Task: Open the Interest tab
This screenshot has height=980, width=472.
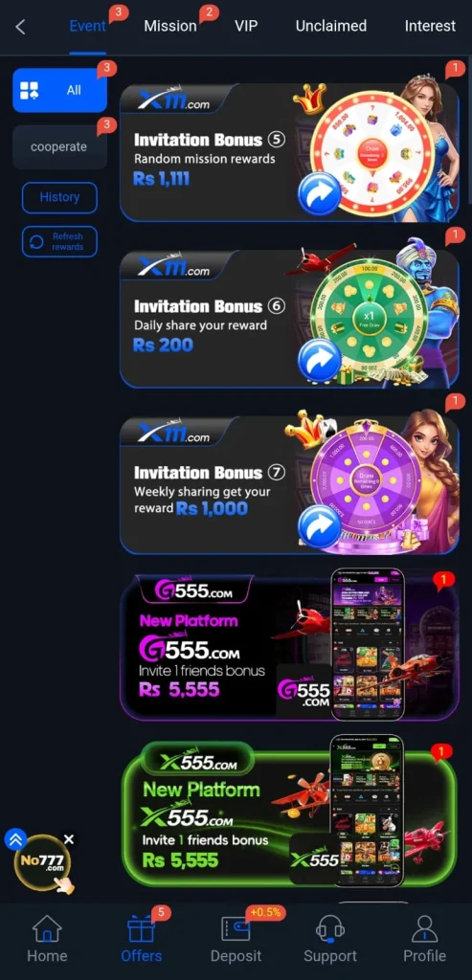Action: click(430, 26)
